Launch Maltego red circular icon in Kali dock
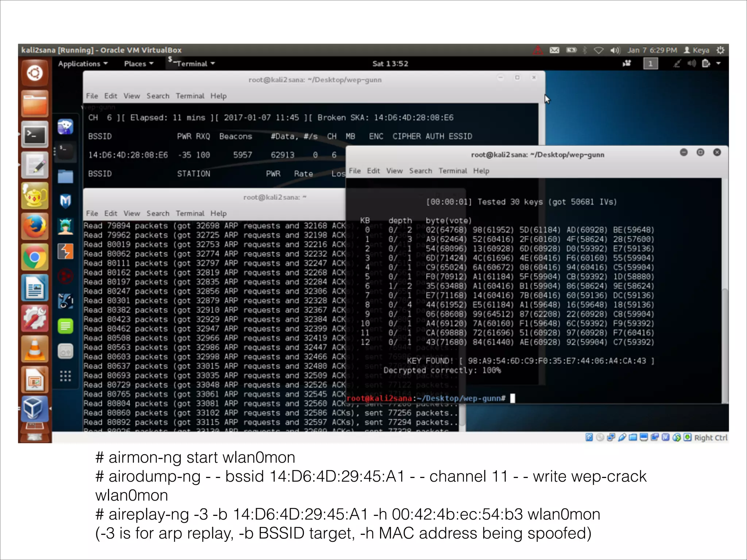This screenshot has height=560, width=747. (x=65, y=276)
